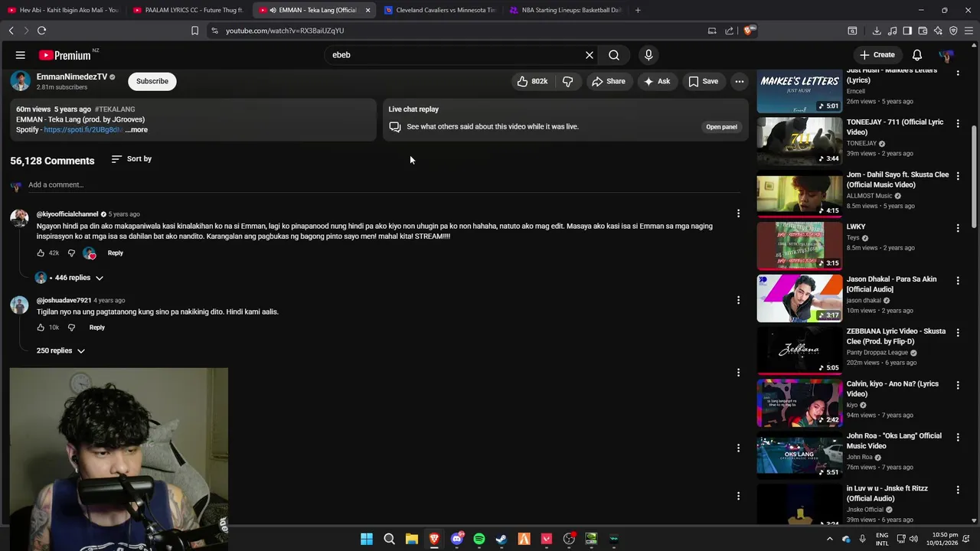Open live chat replay panel
This screenshot has width=980, height=551.
tap(721, 127)
